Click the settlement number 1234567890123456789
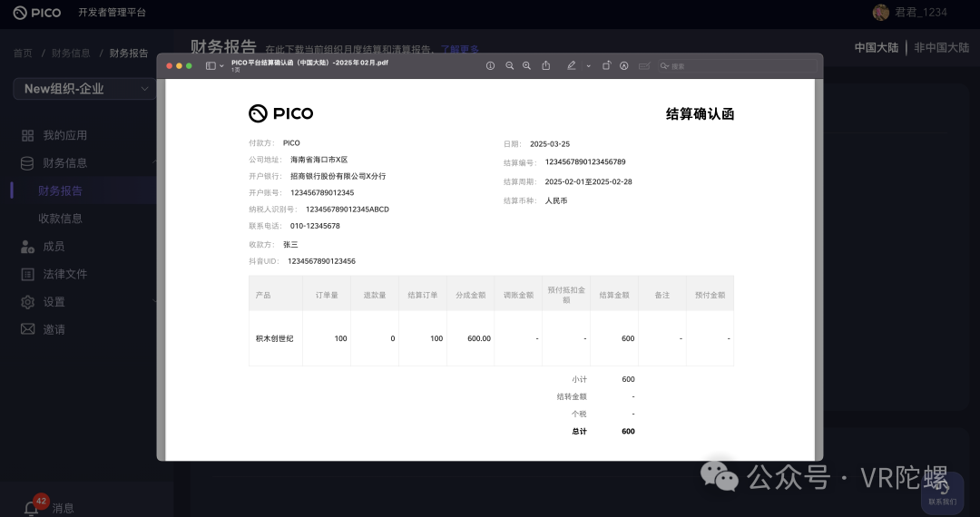Screen dimensions: 980x517 (x=585, y=161)
